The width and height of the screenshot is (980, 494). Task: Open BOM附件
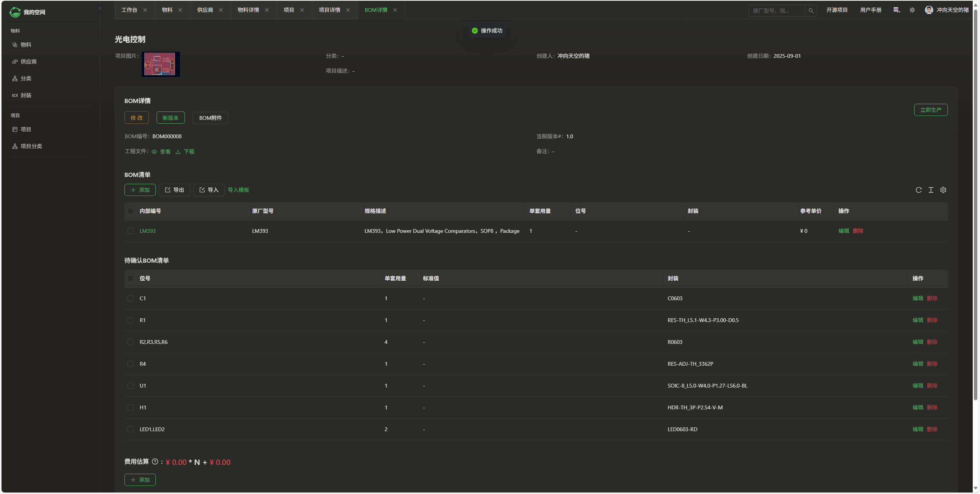pyautogui.click(x=211, y=118)
